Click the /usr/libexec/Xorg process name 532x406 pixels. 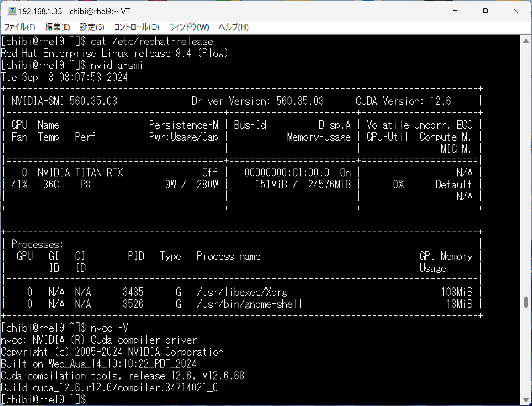pyautogui.click(x=242, y=292)
